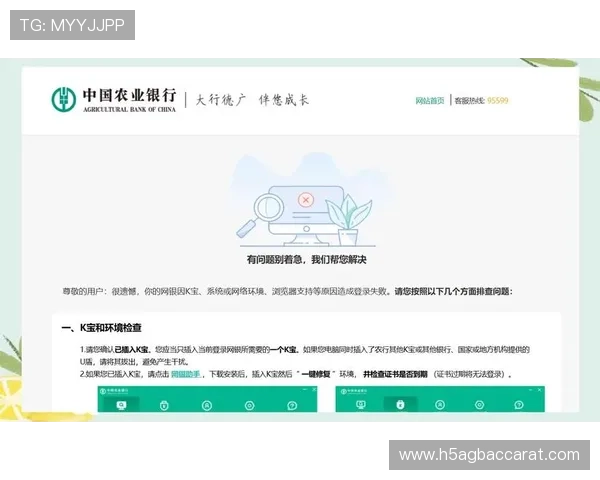
Task: Open the 网银助手 download link
Action: click(x=186, y=374)
